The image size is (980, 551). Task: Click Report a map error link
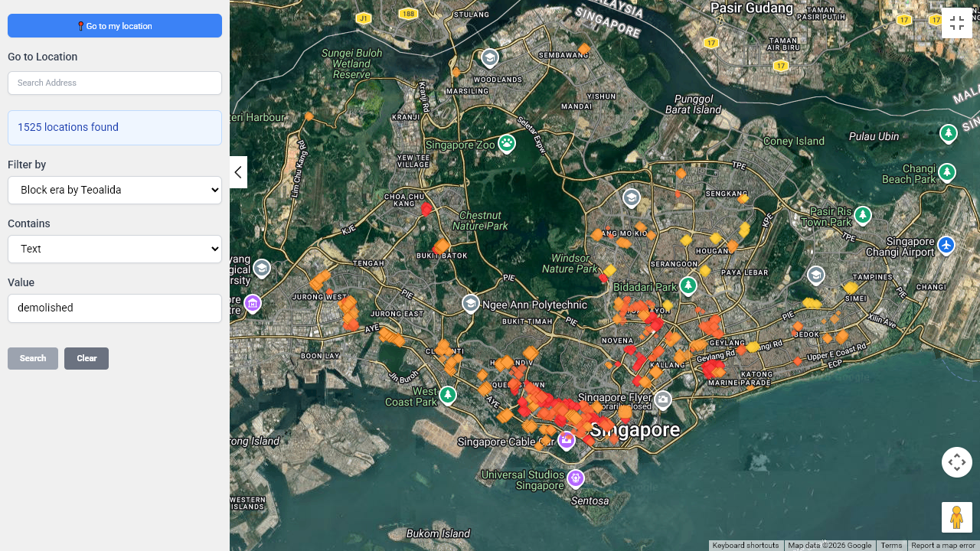tap(942, 546)
